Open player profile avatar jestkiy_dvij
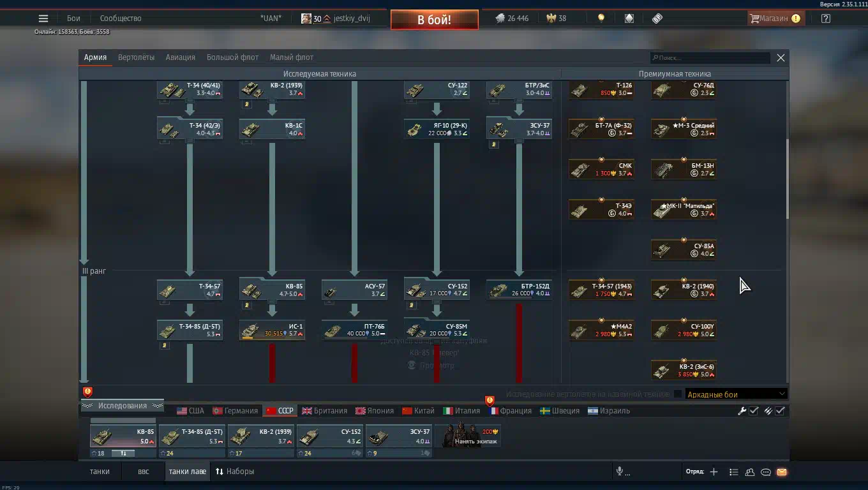This screenshot has height=490, width=868. point(306,19)
